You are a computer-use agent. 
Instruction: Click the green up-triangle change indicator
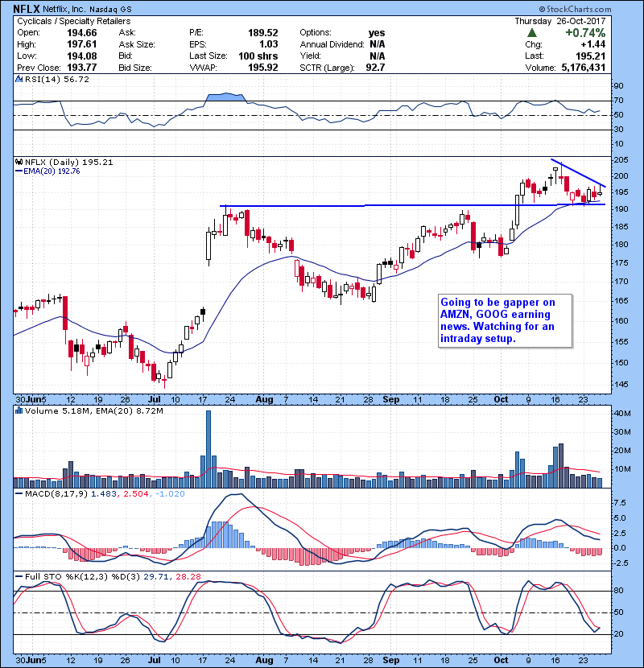pyautogui.click(x=531, y=32)
